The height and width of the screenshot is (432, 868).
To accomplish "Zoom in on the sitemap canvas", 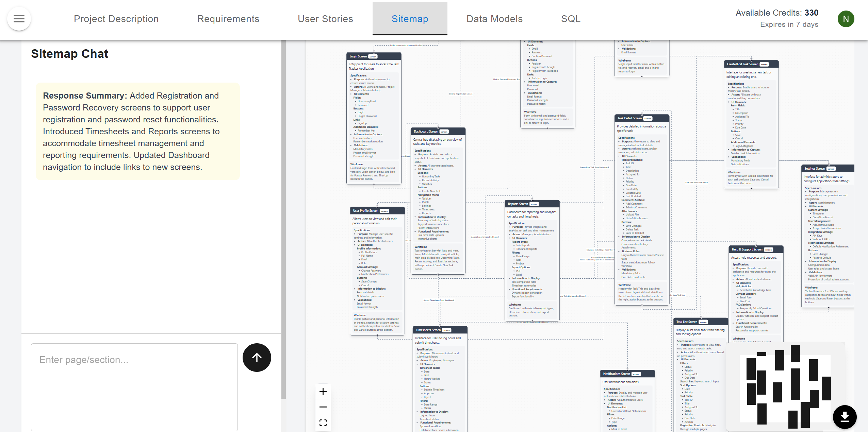I will click(323, 391).
